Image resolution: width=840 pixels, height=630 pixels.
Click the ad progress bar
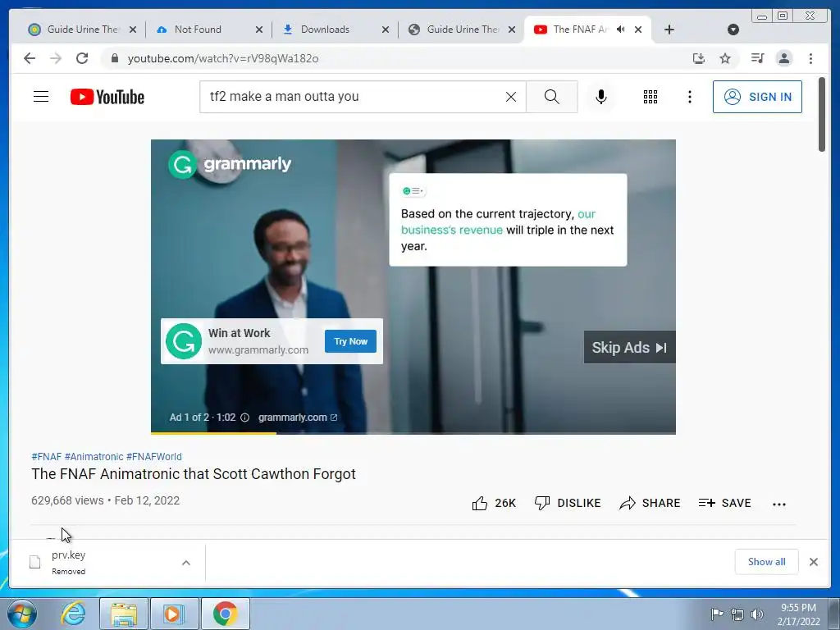[x=413, y=433]
